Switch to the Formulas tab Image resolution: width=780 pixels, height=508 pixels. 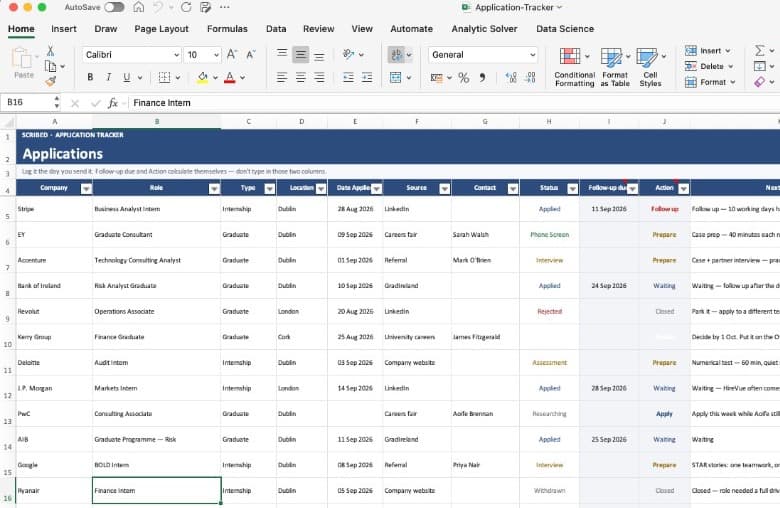click(227, 29)
